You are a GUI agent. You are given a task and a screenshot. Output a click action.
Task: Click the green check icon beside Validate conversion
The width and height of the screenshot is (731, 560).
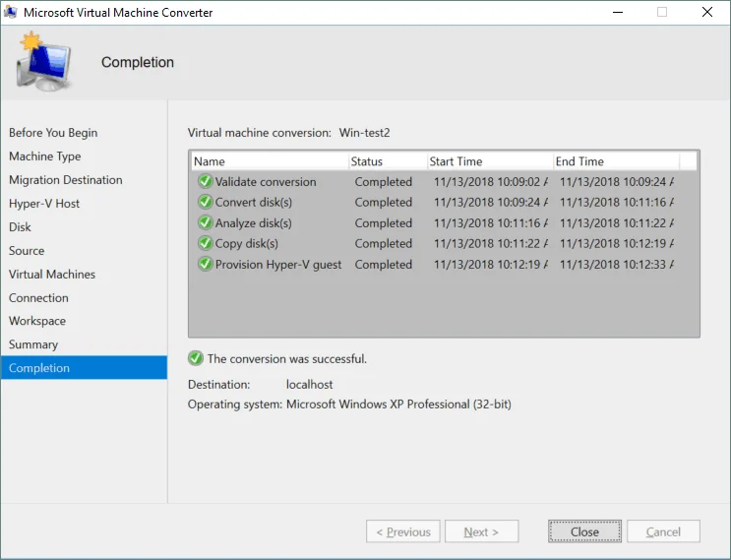coord(205,181)
